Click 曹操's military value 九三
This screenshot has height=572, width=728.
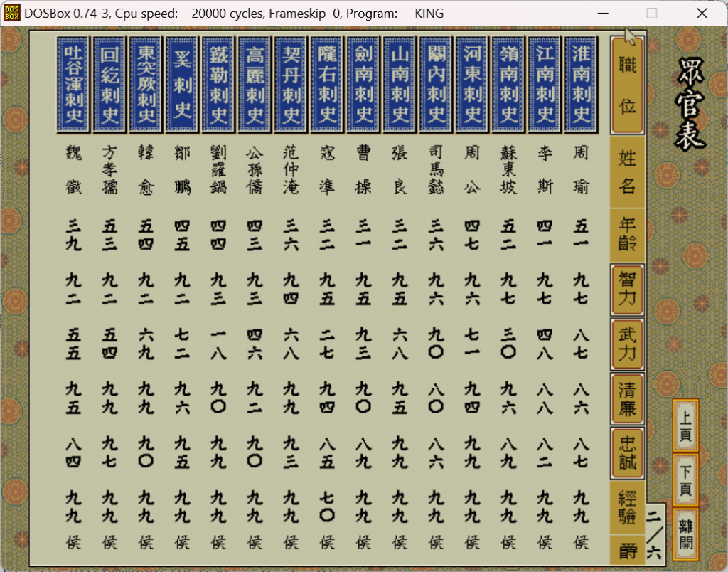pyautogui.click(x=363, y=344)
